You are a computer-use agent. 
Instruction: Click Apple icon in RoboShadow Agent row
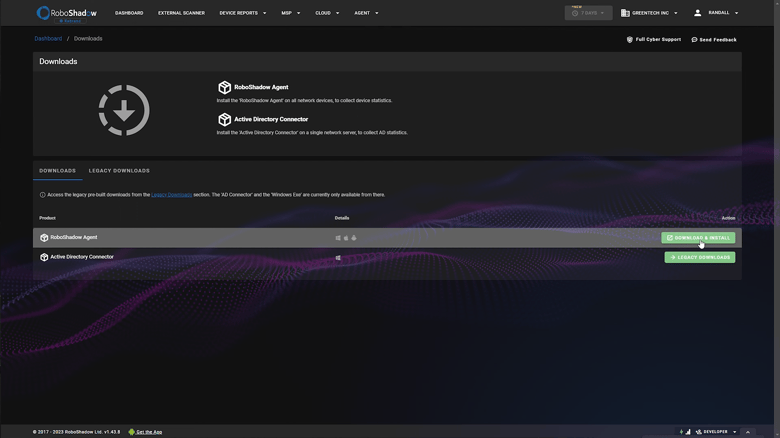coord(346,238)
